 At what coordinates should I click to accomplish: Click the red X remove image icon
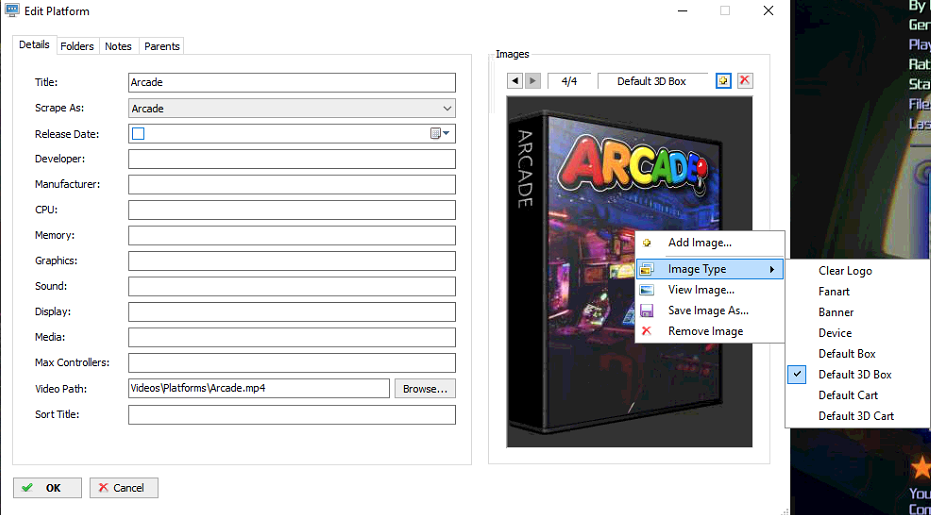coord(745,81)
